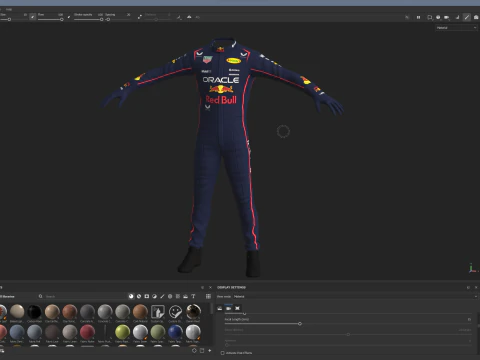Select the dark glossy brown sphere ending the top row
Screen dimensions: 480x360
[x=193, y=312]
